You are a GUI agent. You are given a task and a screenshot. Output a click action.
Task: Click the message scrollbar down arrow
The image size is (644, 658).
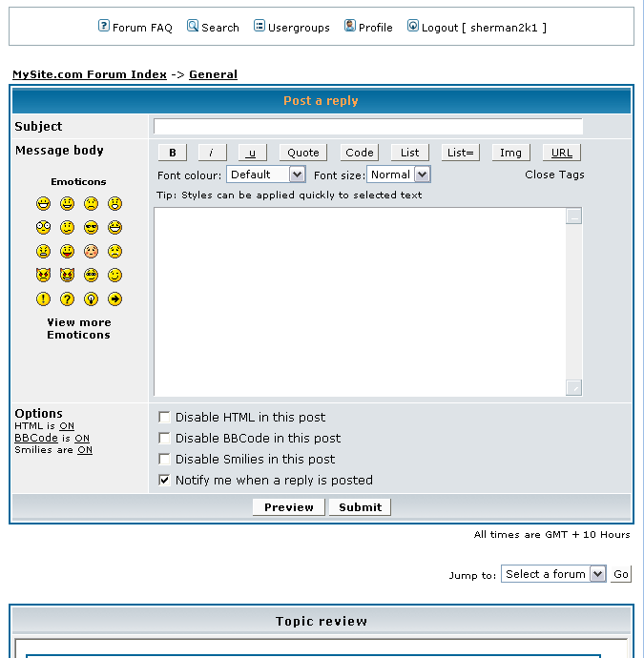[x=573, y=387]
